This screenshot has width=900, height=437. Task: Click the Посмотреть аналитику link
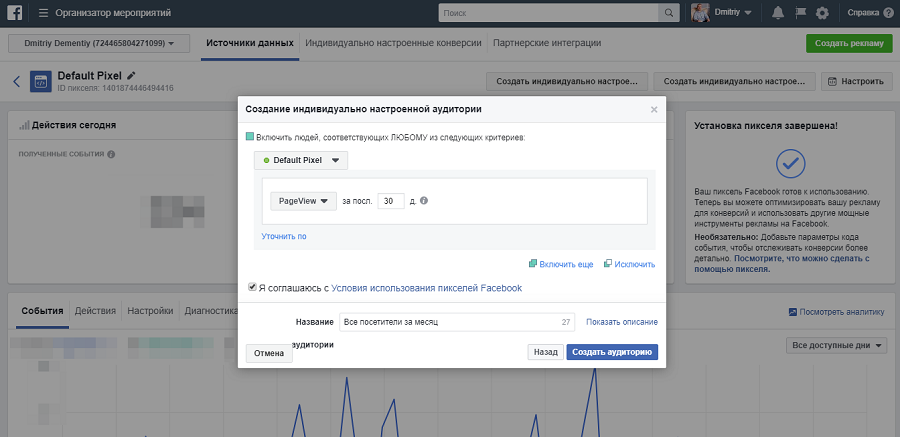pyautogui.click(x=842, y=312)
